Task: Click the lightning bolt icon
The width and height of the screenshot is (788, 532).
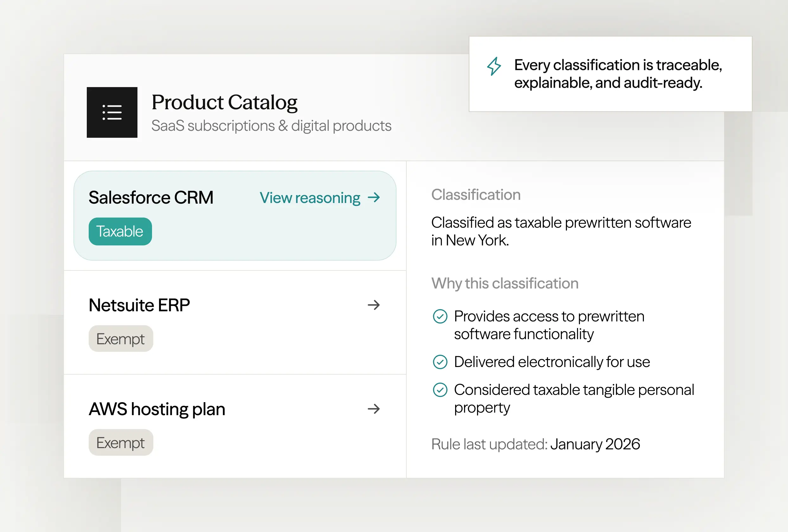Action: (494, 66)
